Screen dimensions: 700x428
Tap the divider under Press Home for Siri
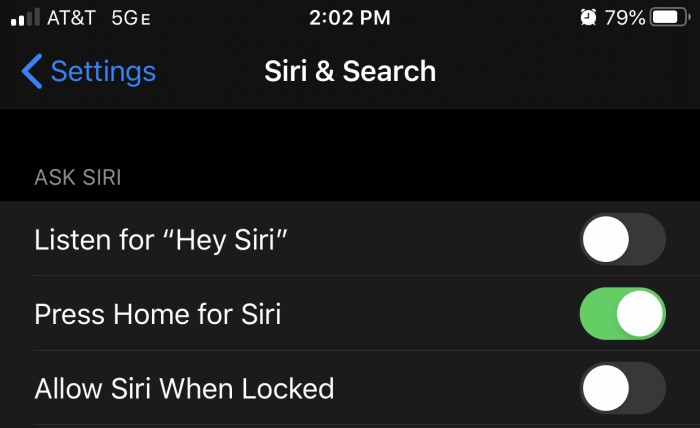tap(367, 350)
